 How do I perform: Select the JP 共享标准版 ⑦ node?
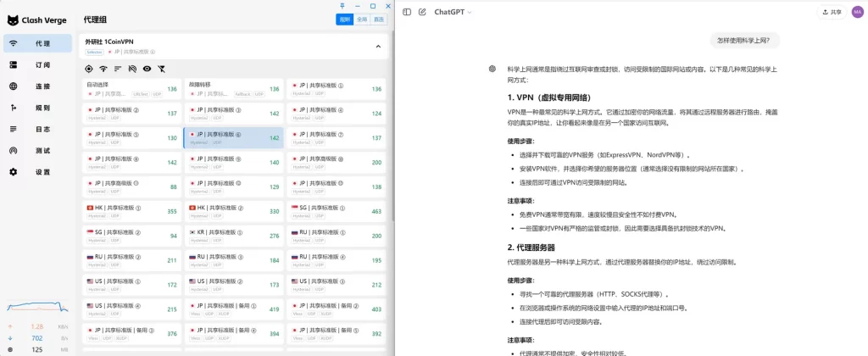pyautogui.click(x=336, y=138)
